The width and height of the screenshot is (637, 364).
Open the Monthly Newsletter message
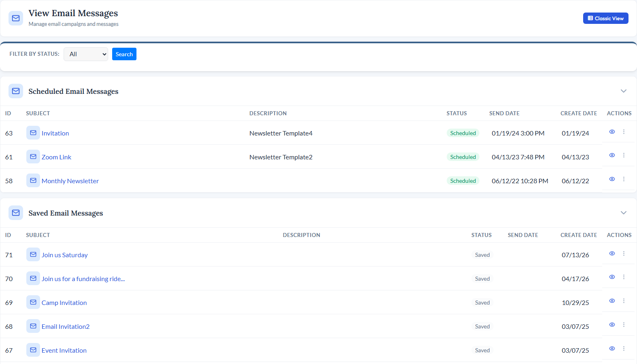pyautogui.click(x=70, y=181)
